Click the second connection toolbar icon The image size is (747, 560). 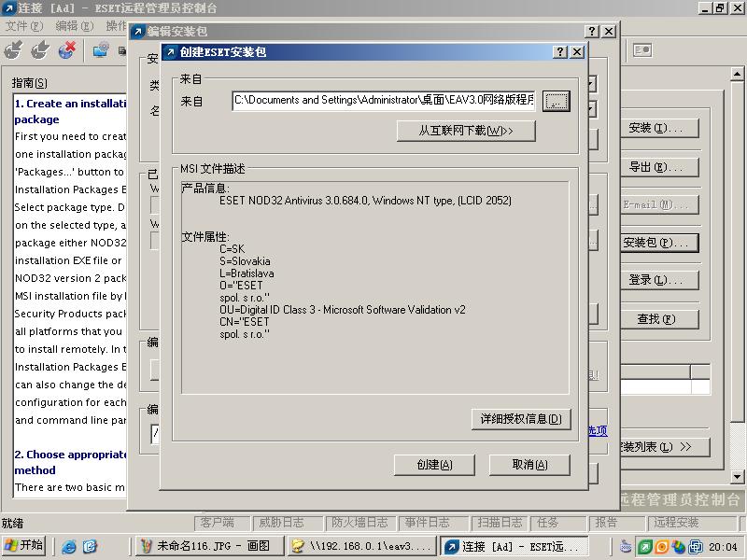pyautogui.click(x=39, y=50)
